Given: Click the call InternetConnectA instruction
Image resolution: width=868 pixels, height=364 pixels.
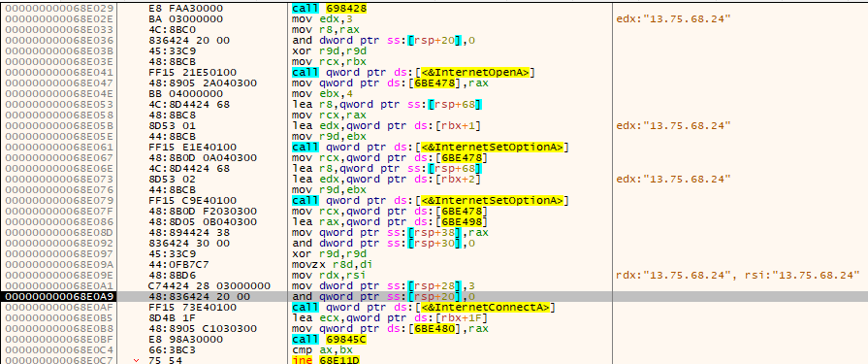Looking at the screenshot, I should pos(423,307).
